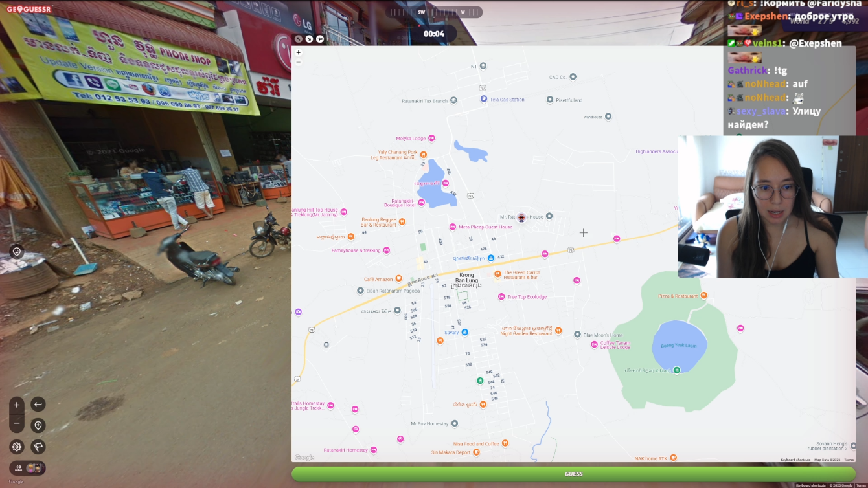Select The Green Carrot restaurant marker

pyautogui.click(x=497, y=274)
